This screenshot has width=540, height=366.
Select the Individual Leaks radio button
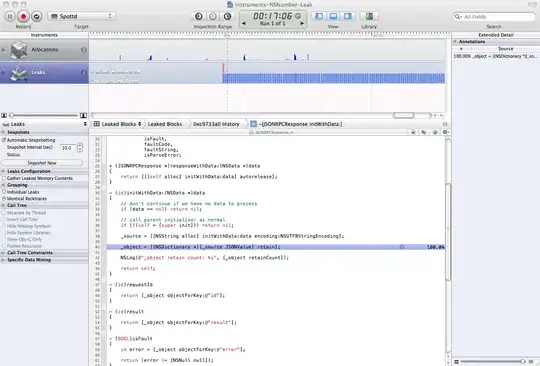[x=4, y=192]
